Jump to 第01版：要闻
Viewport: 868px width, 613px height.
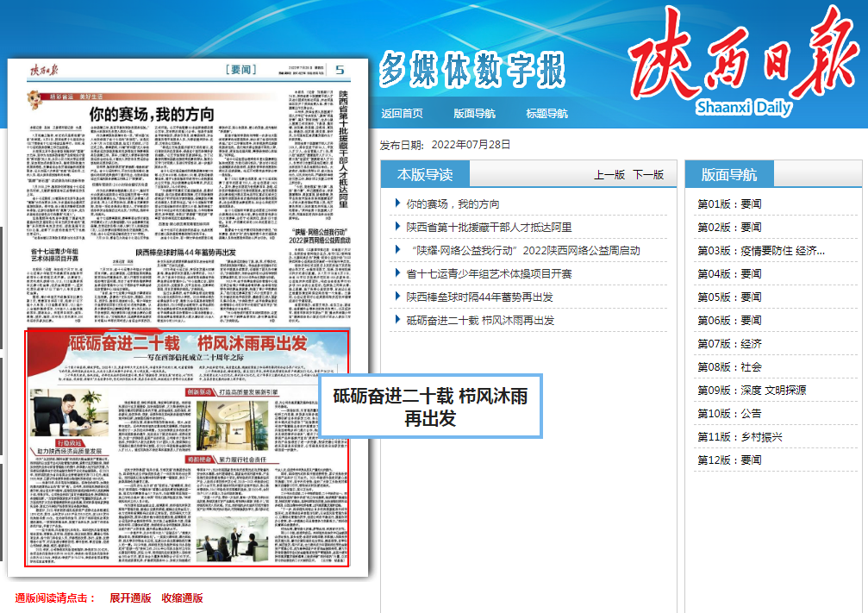point(729,204)
